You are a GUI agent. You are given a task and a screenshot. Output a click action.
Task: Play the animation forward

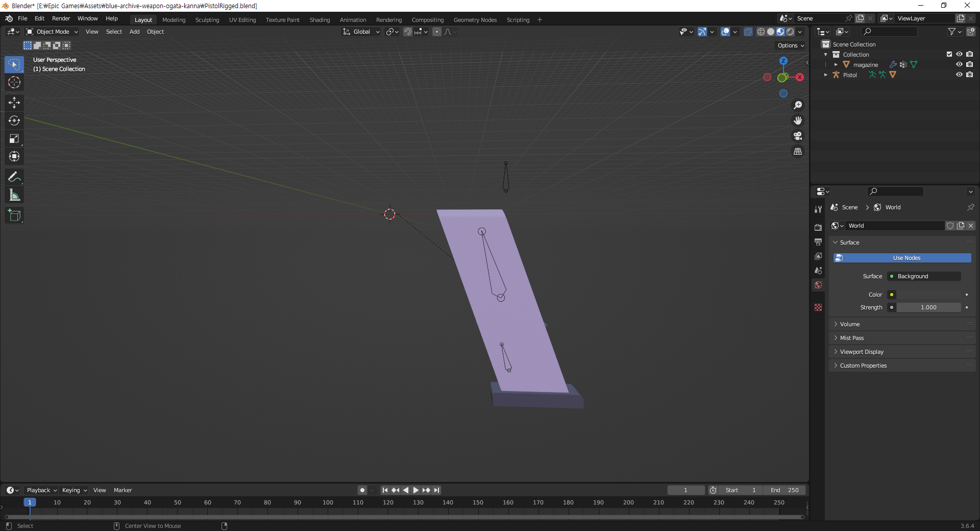click(415, 490)
